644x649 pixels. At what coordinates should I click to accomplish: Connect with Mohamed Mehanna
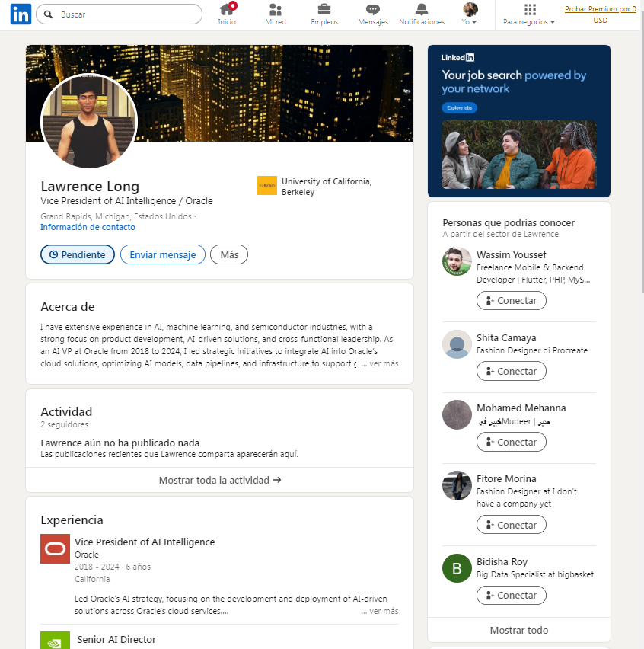(x=512, y=442)
